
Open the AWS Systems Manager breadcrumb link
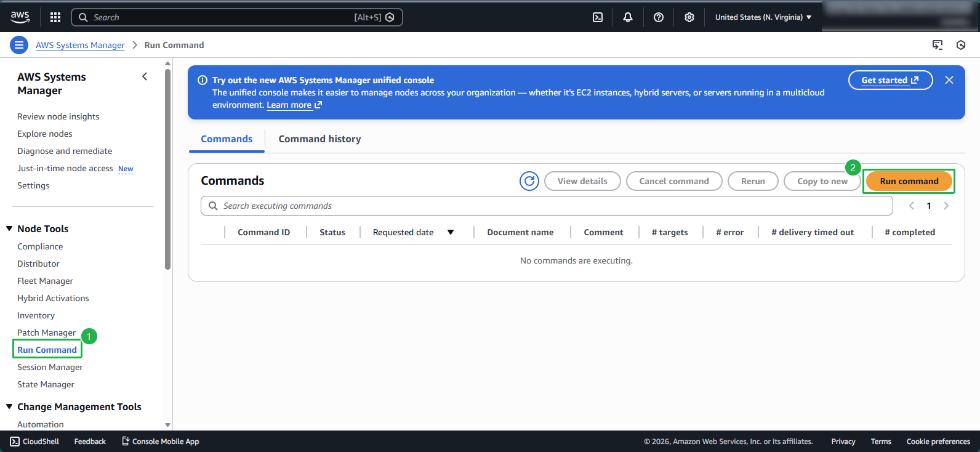(x=80, y=45)
